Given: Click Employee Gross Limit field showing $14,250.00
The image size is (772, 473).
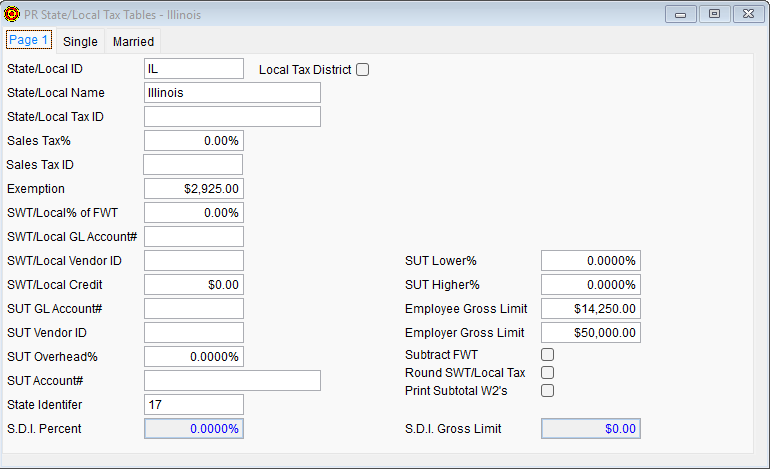Looking at the screenshot, I should [x=591, y=309].
